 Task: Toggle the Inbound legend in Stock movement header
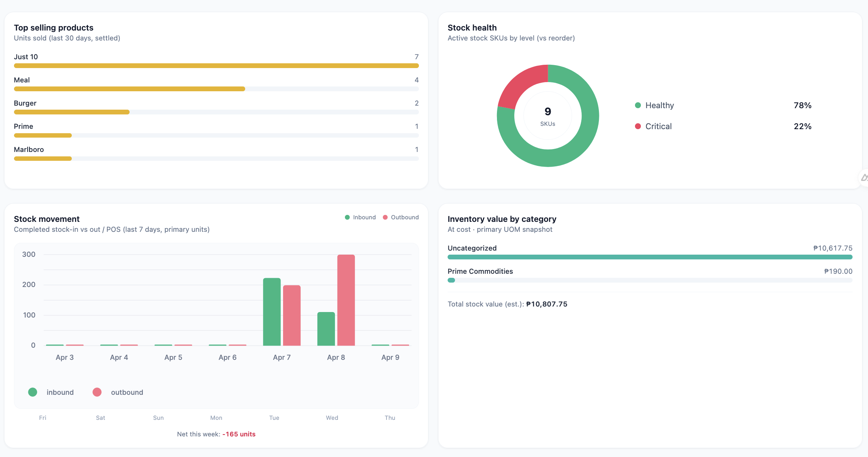click(360, 217)
